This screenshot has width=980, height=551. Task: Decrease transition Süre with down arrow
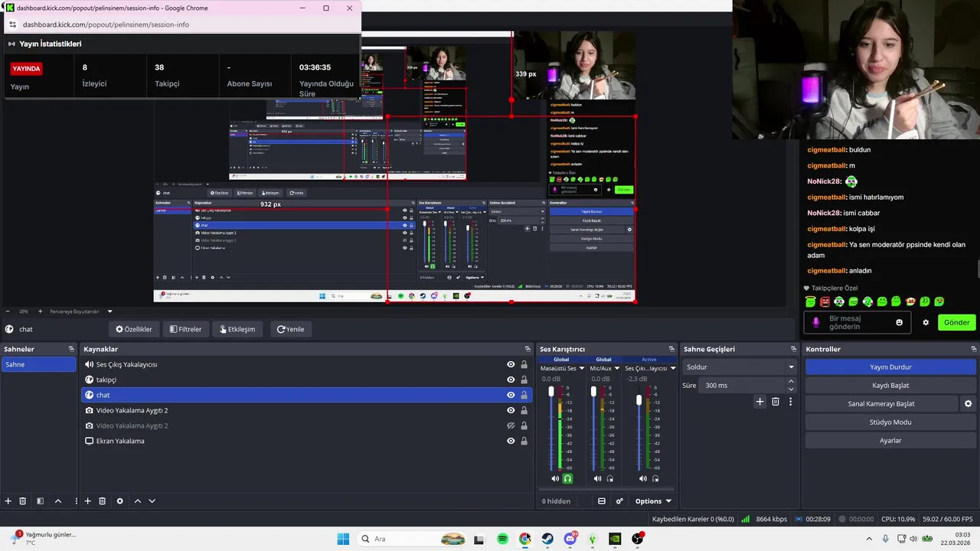791,389
